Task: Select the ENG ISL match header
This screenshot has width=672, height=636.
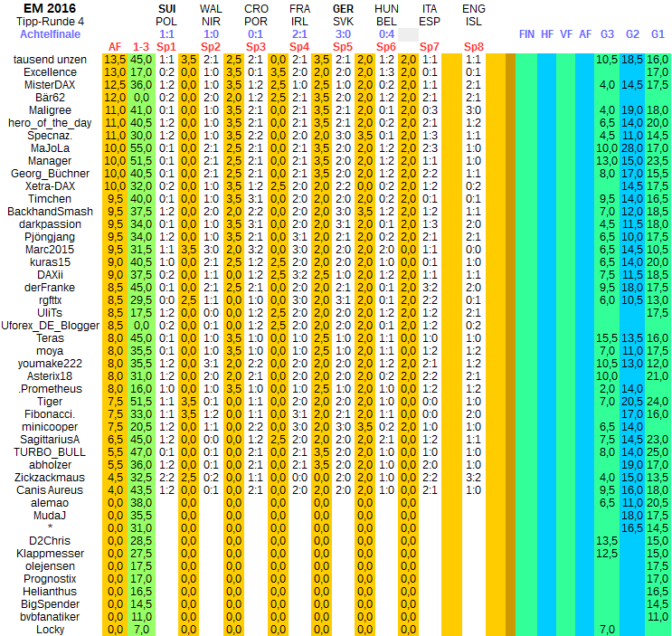Action: tap(473, 14)
